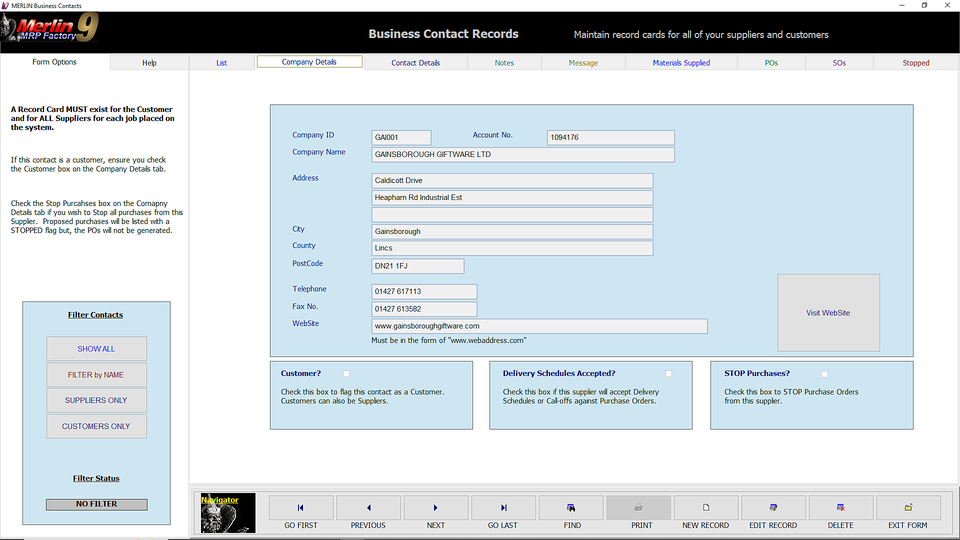
Task: Delete the current record
Action: click(x=840, y=508)
